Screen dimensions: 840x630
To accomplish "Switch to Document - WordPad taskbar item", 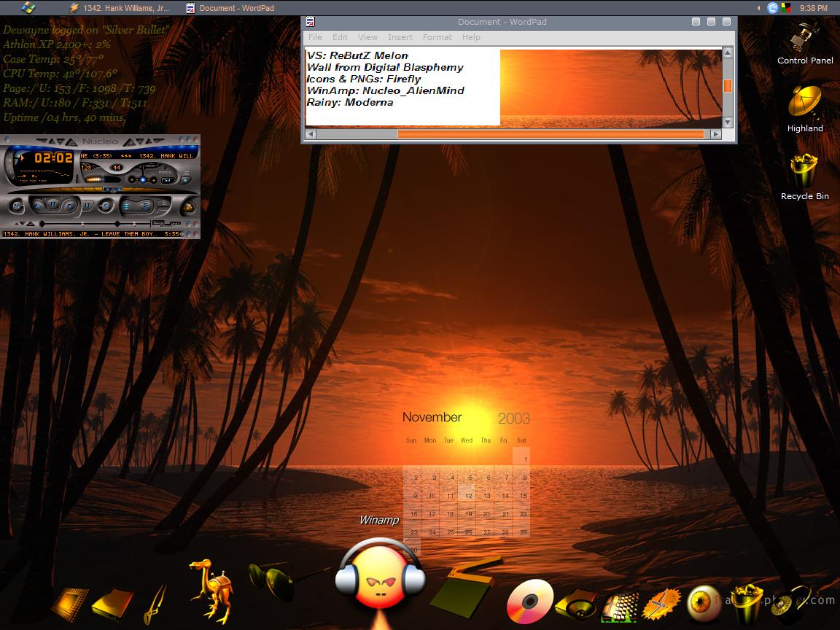I will point(230,8).
